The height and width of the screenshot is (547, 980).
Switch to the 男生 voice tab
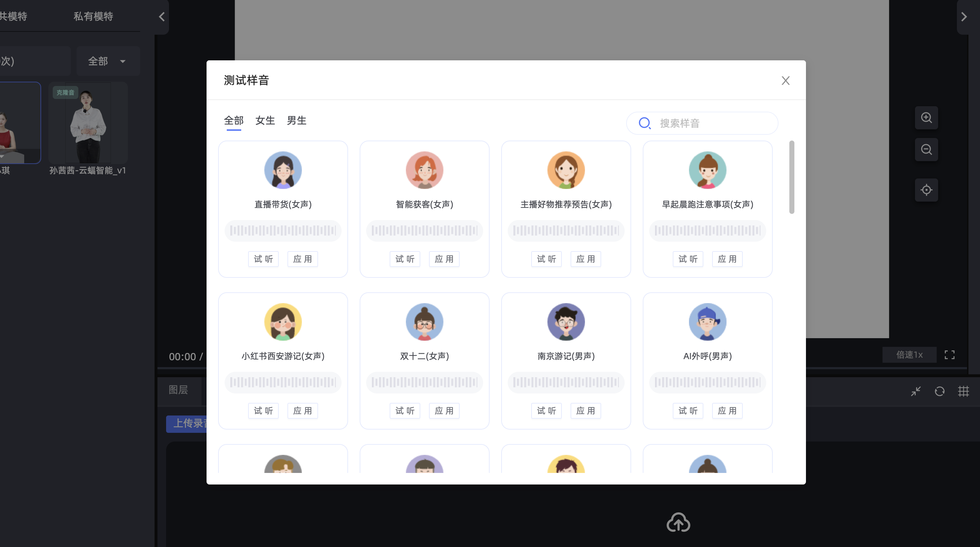(x=296, y=121)
